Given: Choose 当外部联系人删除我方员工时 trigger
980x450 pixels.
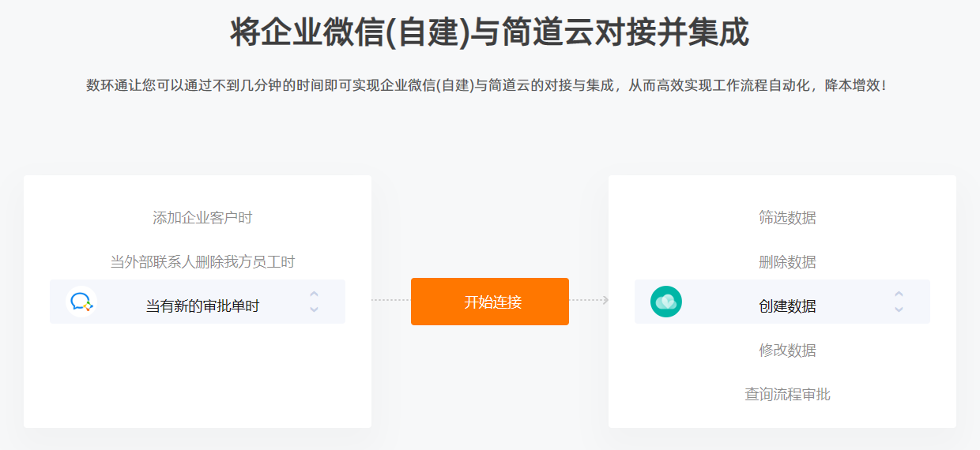Looking at the screenshot, I should click(202, 262).
